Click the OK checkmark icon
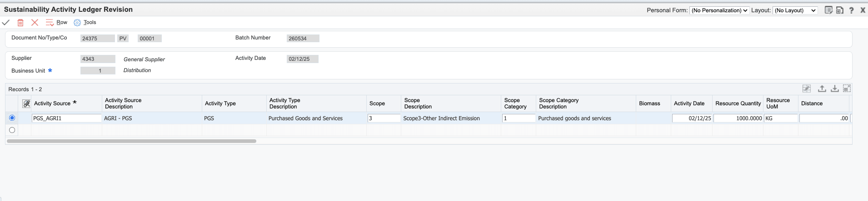The height and width of the screenshot is (201, 868). coord(6,22)
